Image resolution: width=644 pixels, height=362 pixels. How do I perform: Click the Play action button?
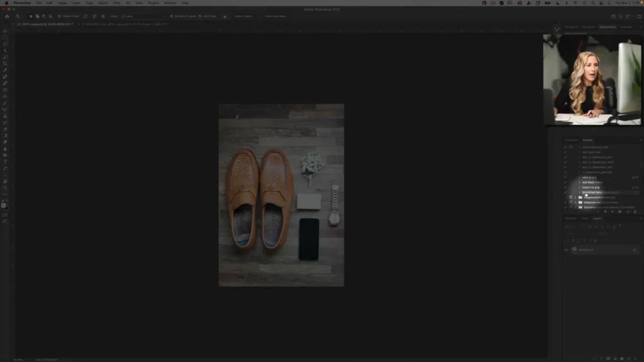tap(613, 212)
